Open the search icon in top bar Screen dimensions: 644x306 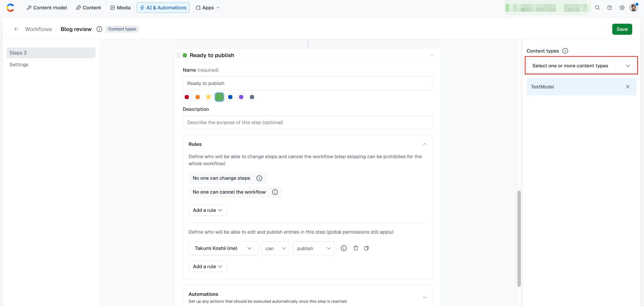click(x=597, y=8)
